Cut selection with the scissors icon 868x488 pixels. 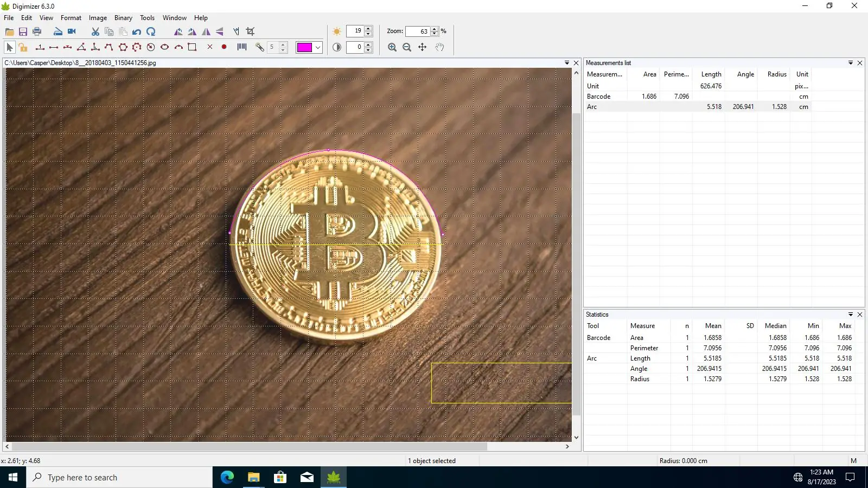95,31
